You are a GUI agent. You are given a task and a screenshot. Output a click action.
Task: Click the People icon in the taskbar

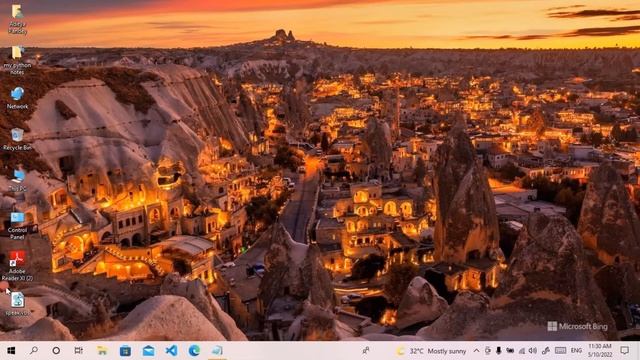366,351
